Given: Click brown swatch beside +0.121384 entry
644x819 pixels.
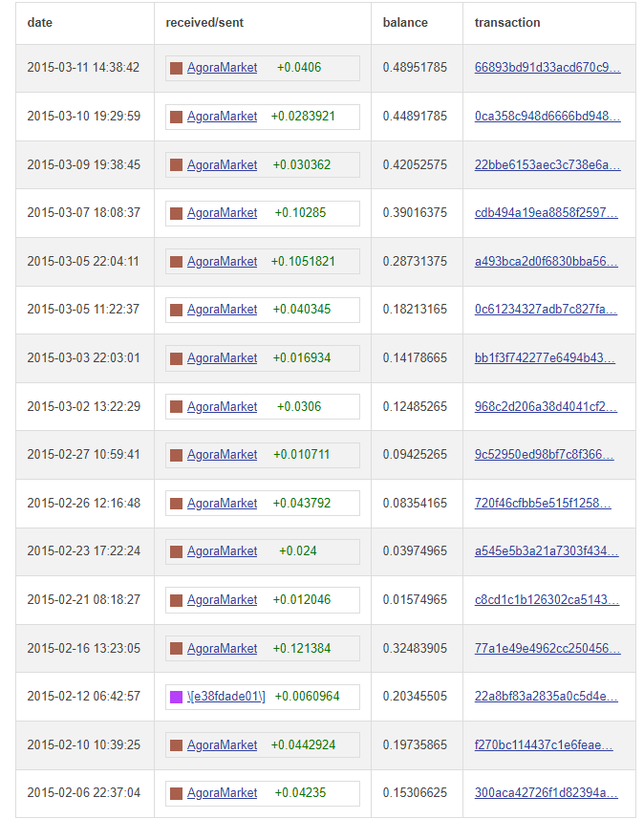Looking at the screenshot, I should (177, 649).
